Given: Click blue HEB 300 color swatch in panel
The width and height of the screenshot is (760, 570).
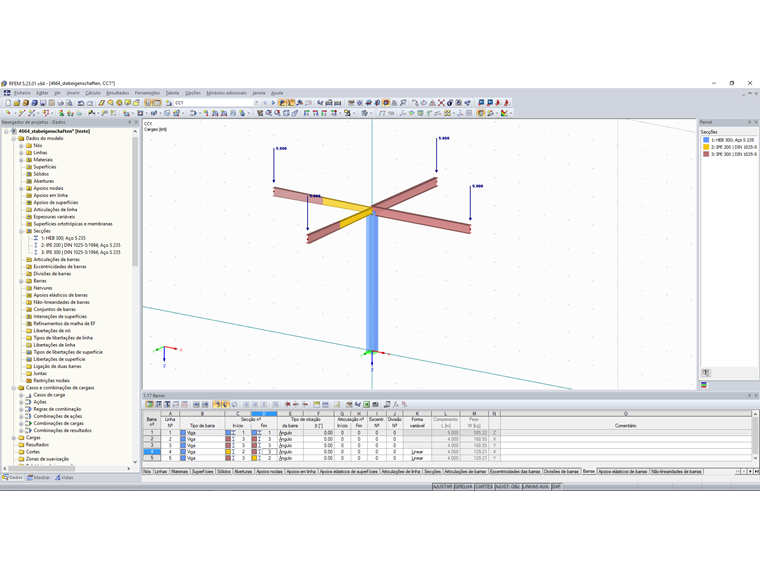Looking at the screenshot, I should click(x=706, y=140).
